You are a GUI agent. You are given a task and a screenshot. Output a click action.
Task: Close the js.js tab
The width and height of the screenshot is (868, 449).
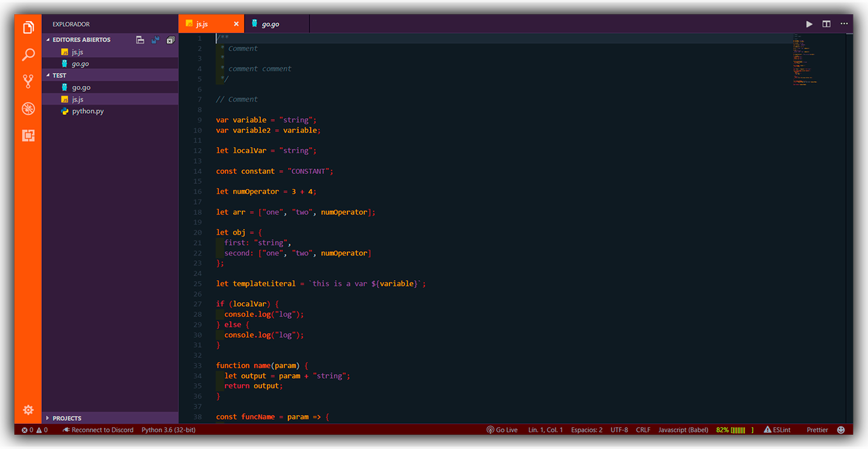[x=236, y=24]
